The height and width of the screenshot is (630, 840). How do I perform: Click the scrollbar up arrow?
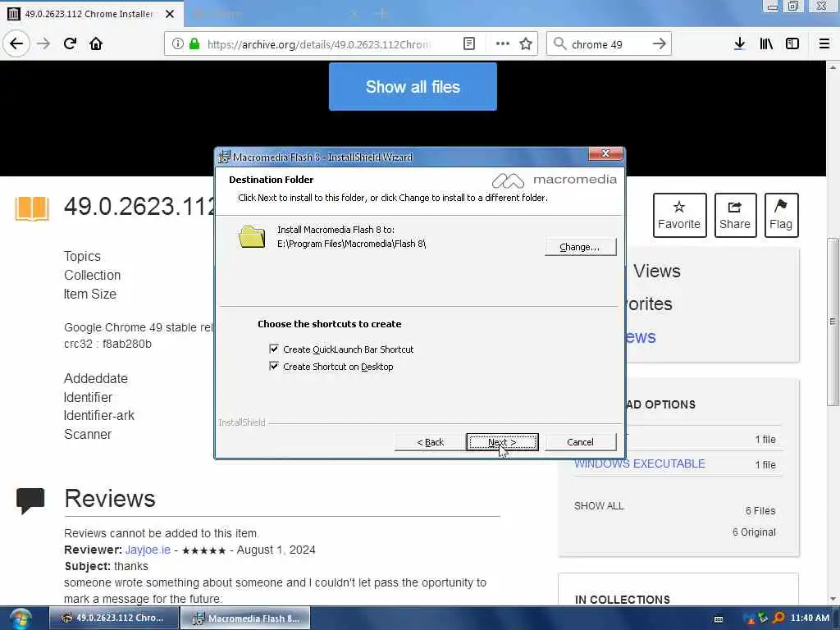(x=833, y=67)
